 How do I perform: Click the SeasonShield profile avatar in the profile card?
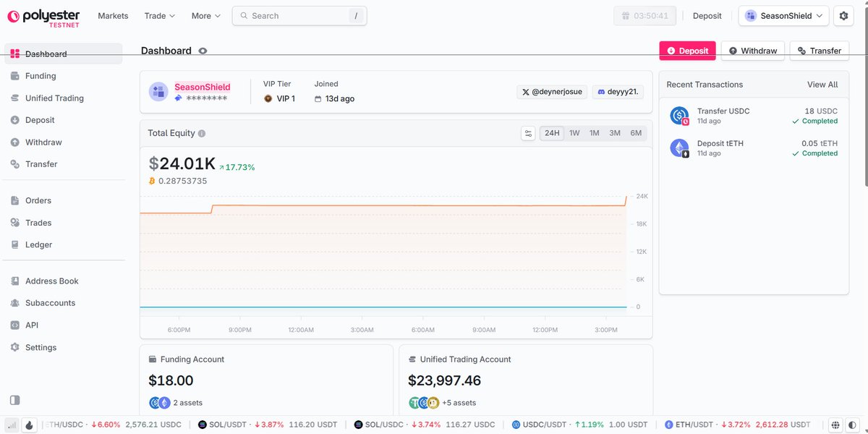point(158,92)
